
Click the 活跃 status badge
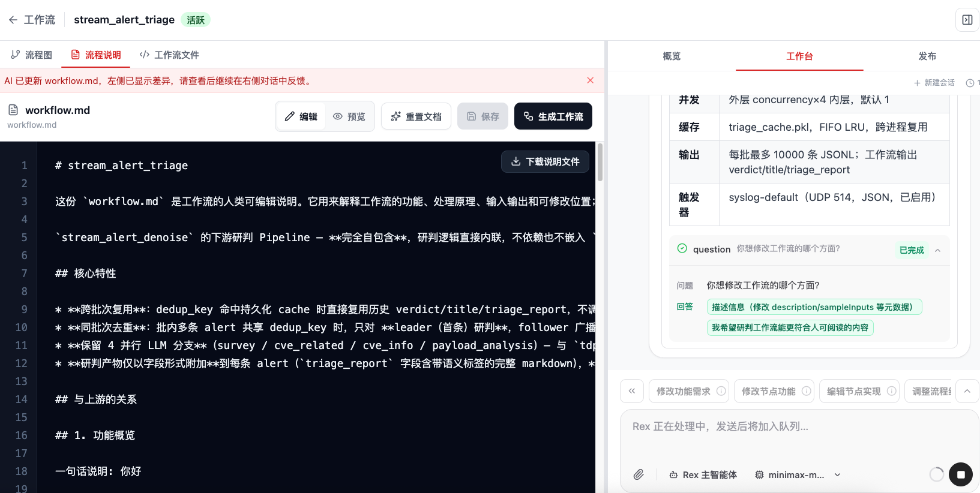click(x=196, y=20)
